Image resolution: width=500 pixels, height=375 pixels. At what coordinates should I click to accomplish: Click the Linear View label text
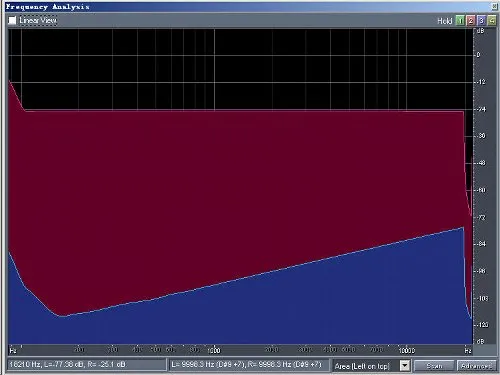(38, 20)
